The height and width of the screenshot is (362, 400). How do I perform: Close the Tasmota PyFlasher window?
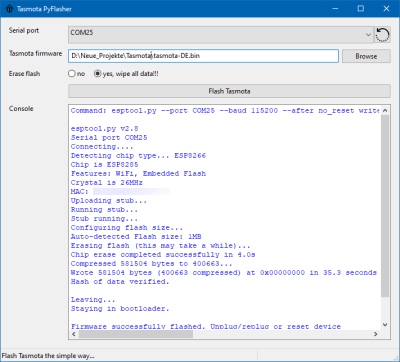[x=386, y=9]
